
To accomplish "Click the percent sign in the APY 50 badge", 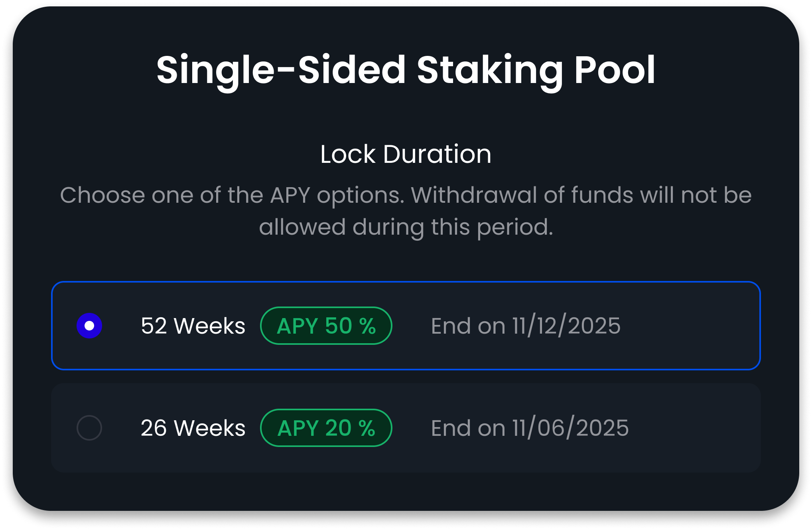I will (x=367, y=326).
